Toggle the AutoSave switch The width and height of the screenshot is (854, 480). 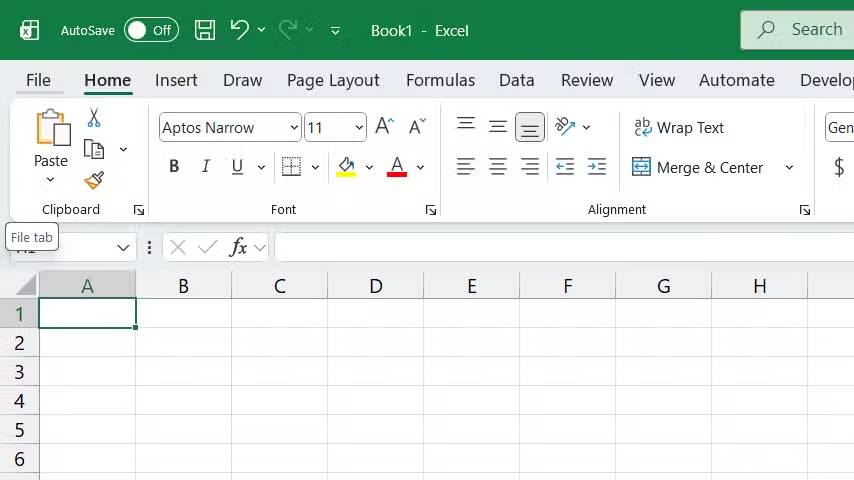coord(151,30)
